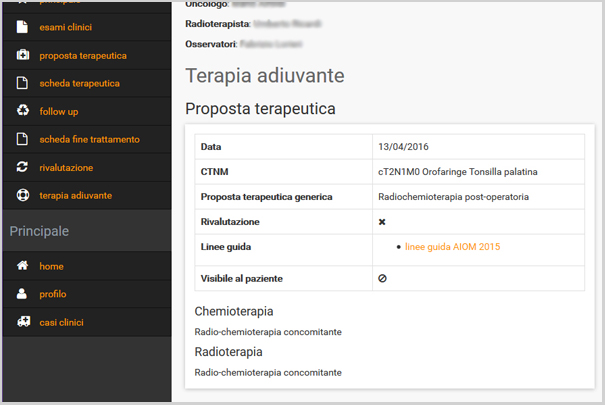Click the user icon beside profilo
The image size is (605, 405).
click(22, 295)
